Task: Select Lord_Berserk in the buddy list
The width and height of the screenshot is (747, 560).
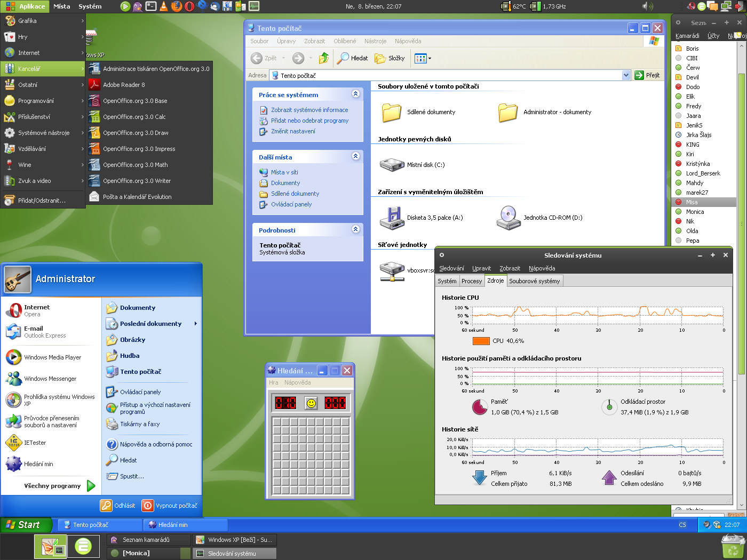Action: (703, 173)
